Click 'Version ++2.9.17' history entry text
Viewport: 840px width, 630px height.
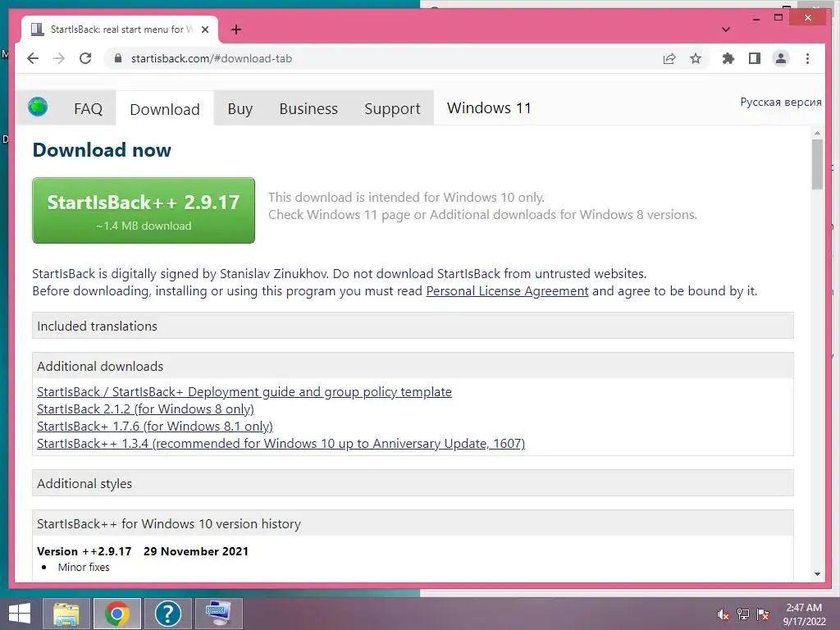pyautogui.click(x=84, y=551)
